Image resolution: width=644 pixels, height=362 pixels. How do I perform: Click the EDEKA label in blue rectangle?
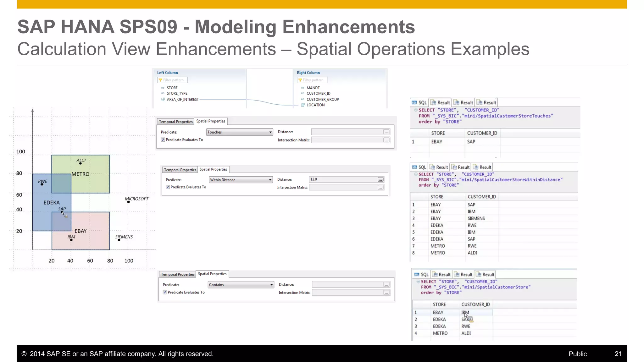(x=52, y=203)
